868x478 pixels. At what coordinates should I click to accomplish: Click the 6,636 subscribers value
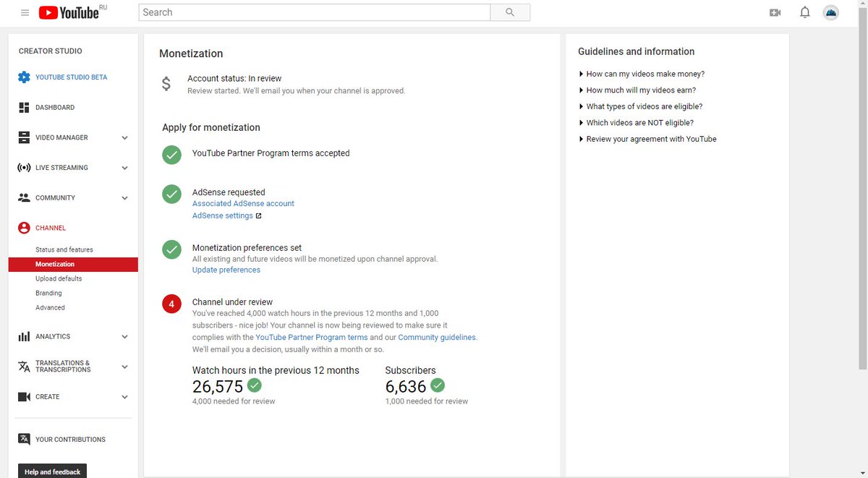pos(406,387)
